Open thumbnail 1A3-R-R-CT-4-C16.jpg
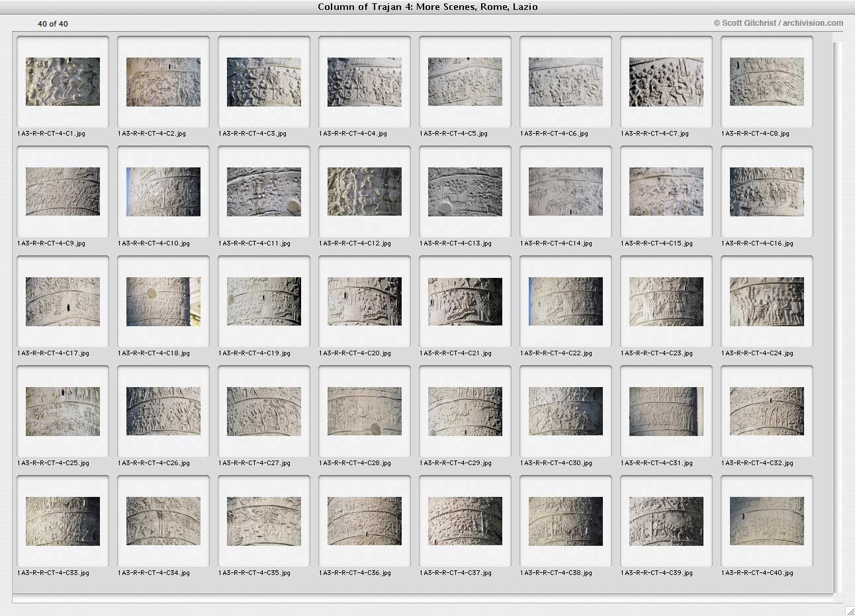The width and height of the screenshot is (855, 616). [x=767, y=191]
